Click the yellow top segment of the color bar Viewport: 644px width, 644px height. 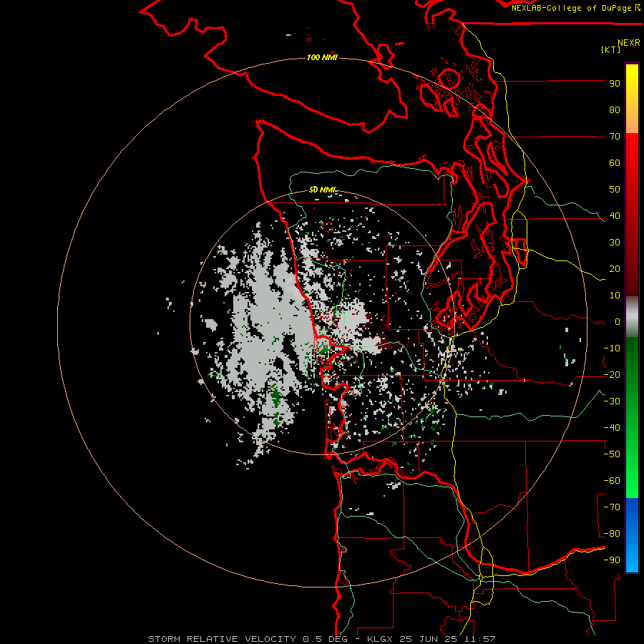coord(632,99)
